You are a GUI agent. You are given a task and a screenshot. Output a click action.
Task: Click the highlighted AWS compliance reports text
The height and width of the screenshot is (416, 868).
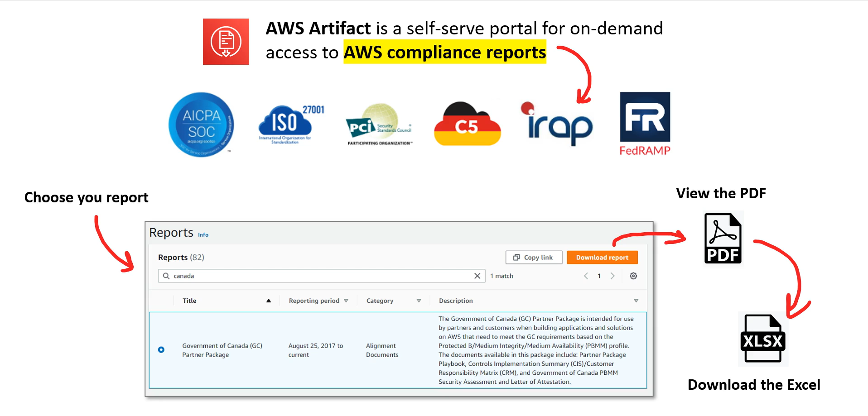(444, 52)
